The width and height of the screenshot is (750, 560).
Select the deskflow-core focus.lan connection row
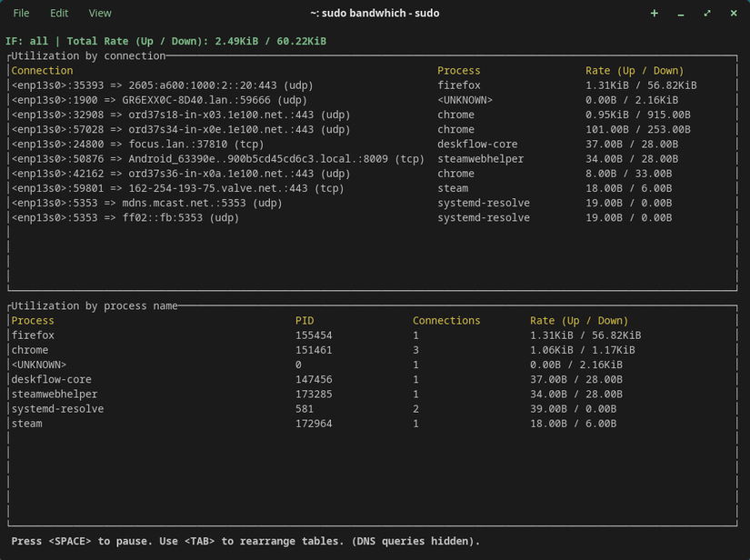pyautogui.click(x=138, y=144)
